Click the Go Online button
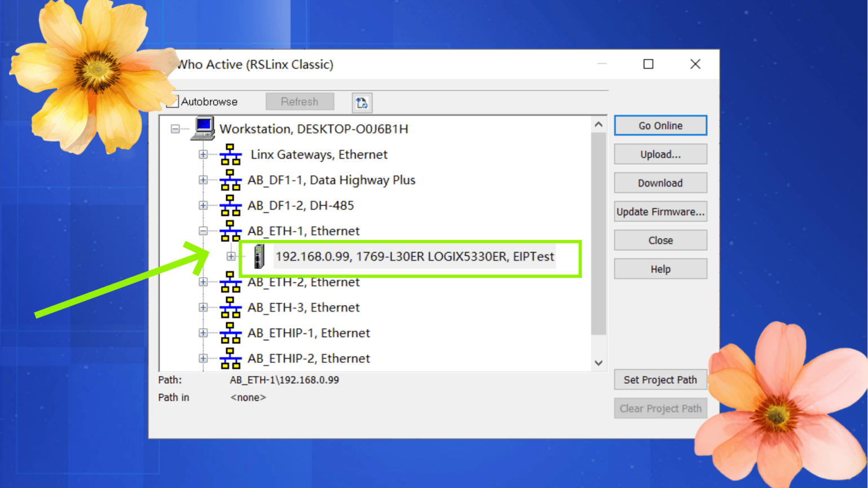Screen dimensions: 868x488 click(x=660, y=126)
